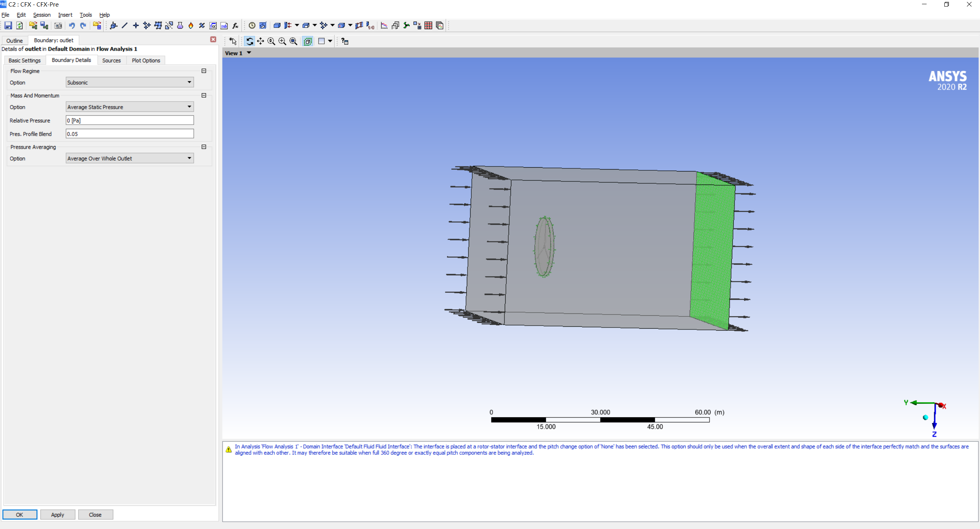
Task: Collapse the Flow Regime section
Action: click(x=204, y=71)
